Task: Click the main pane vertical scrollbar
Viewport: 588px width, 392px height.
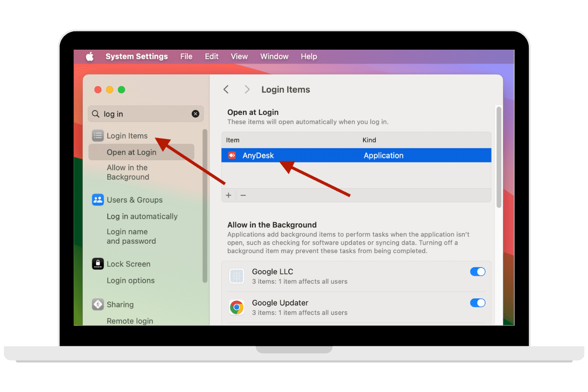Action: [499, 157]
